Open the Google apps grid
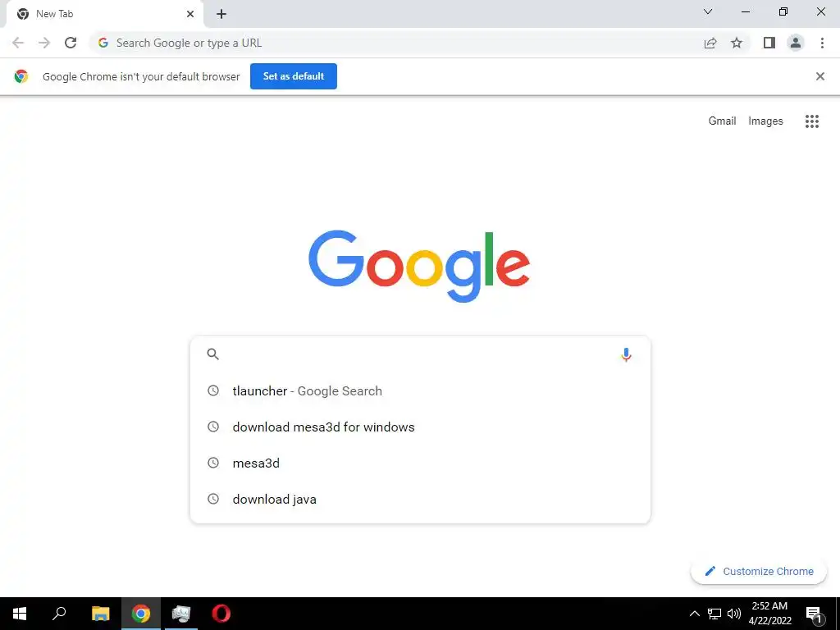 (811, 121)
